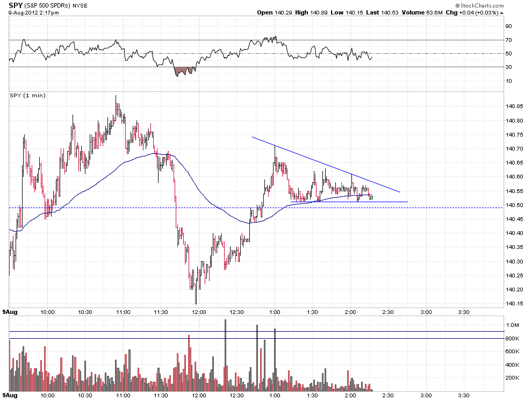Click the RSI 90 axis label
The image size is (532, 400).
(x=508, y=26)
